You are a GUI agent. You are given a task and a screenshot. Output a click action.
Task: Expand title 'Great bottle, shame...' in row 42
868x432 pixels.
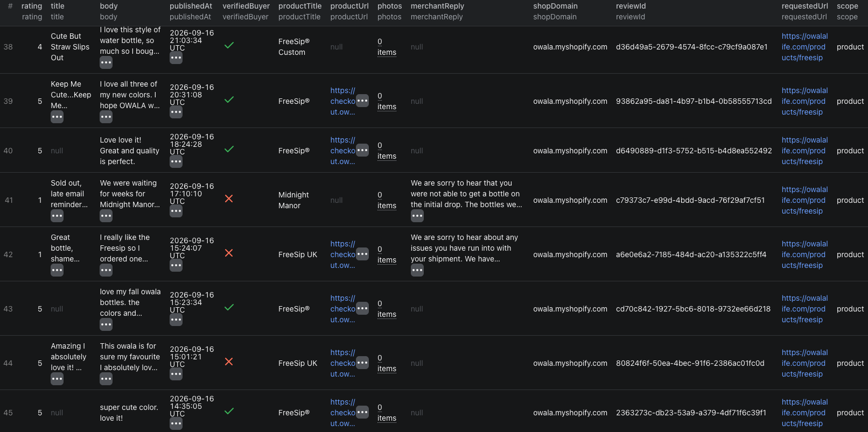click(57, 270)
